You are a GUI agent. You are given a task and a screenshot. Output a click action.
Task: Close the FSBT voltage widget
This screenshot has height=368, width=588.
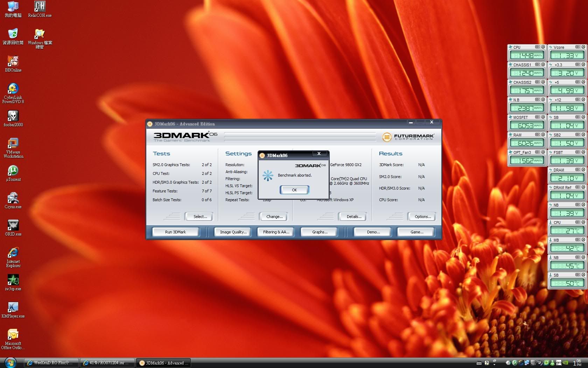click(x=583, y=152)
